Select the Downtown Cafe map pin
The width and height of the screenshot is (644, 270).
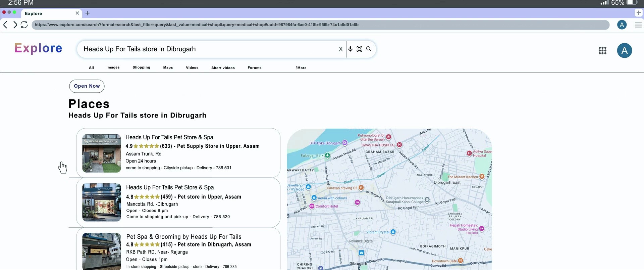(x=461, y=261)
